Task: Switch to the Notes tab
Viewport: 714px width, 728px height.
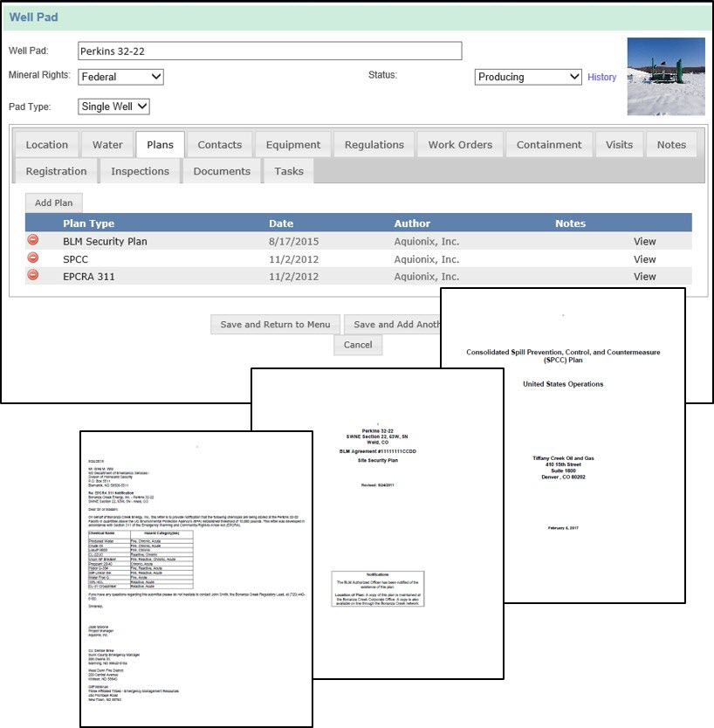Action: coord(672,145)
